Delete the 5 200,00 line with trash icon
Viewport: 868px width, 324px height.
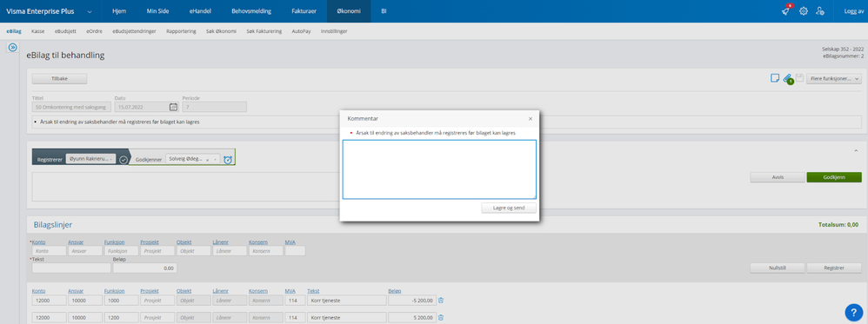coord(441,317)
